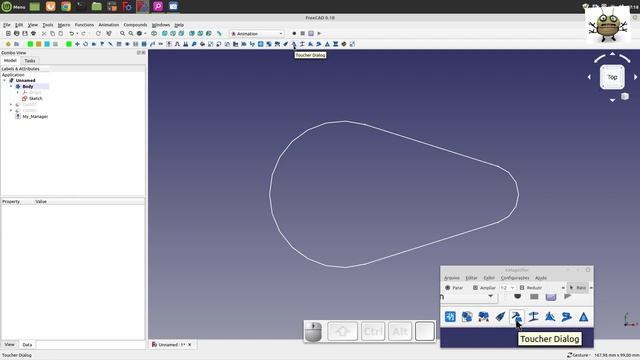This screenshot has width=640, height=360.
Task: Click the Reduzir button in magnifier window
Action: (x=531, y=288)
